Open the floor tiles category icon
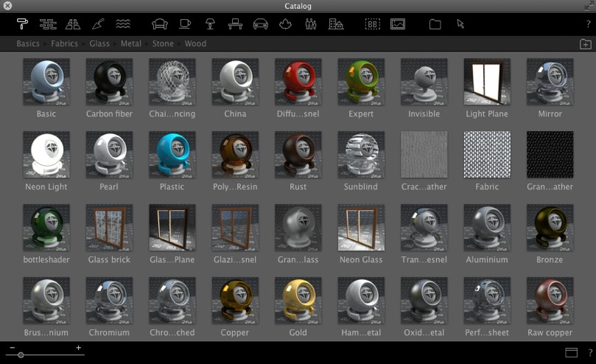596x364 pixels. point(73,24)
